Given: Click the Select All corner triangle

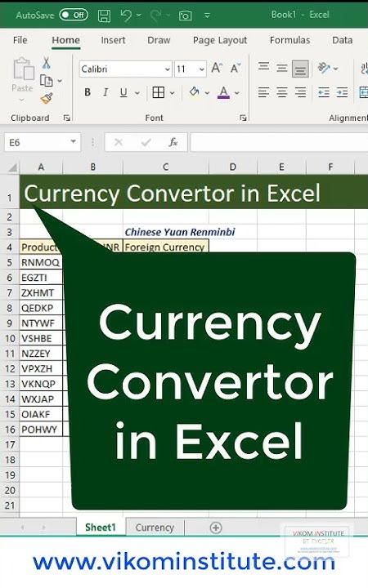Looking at the screenshot, I should (12, 167).
